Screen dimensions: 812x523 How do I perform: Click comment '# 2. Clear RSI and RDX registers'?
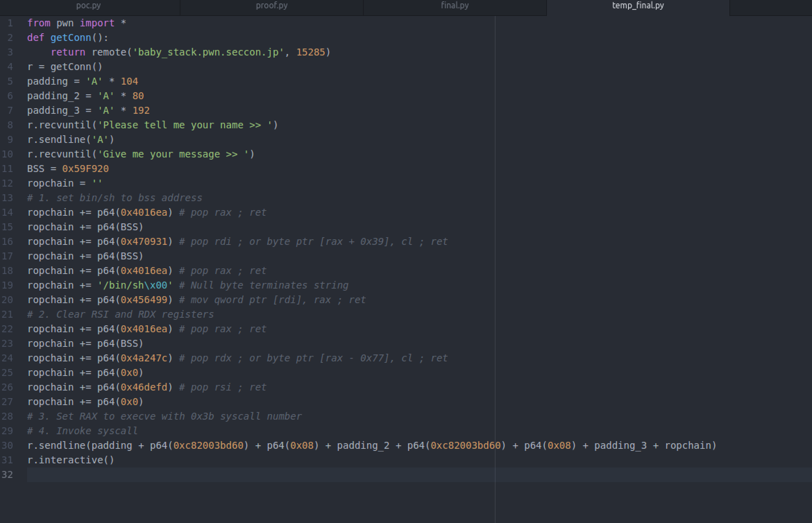[120, 315]
